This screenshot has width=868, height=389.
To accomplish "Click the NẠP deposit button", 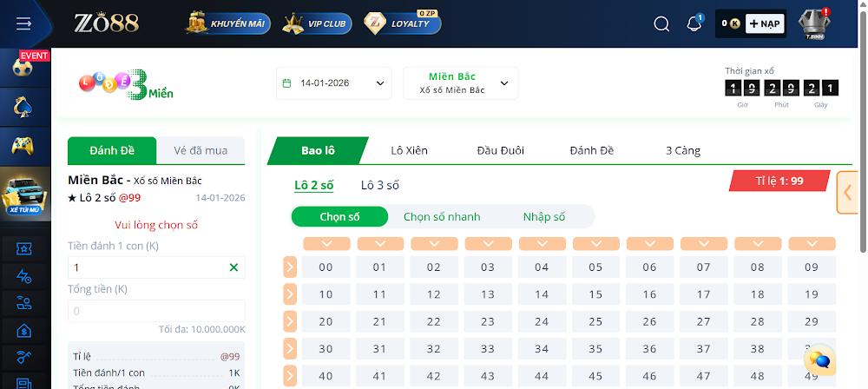I will (x=765, y=23).
